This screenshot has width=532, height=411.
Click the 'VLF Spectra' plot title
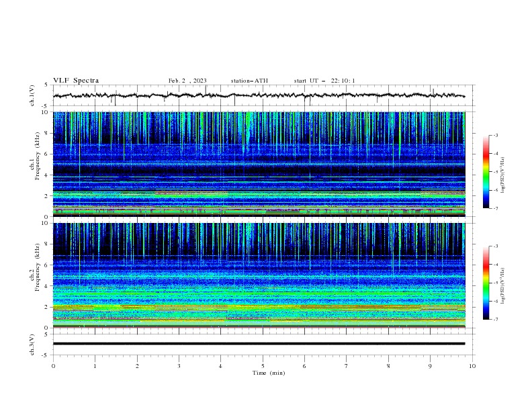76,81
